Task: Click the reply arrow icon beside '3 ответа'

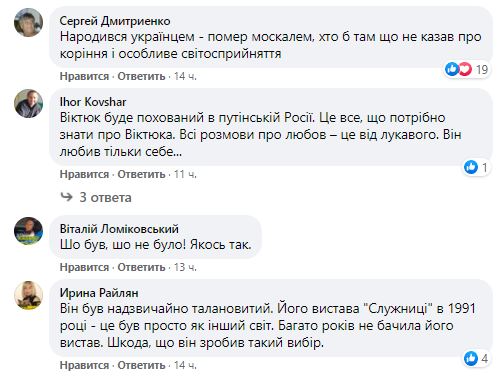Action: (x=67, y=197)
